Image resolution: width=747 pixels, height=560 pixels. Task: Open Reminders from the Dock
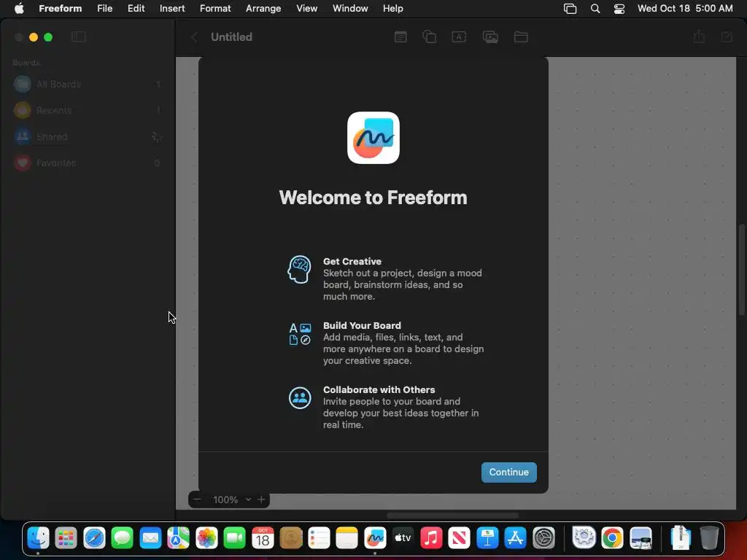click(x=319, y=538)
